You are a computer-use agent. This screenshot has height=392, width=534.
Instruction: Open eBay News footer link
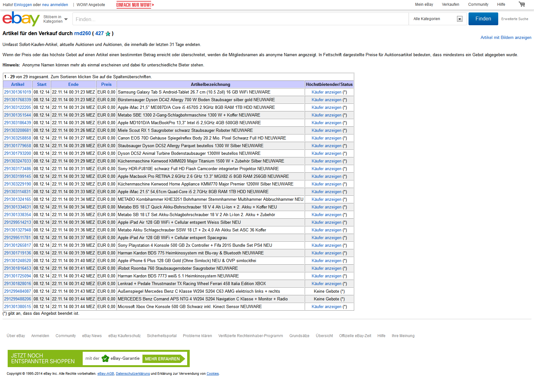(92, 336)
